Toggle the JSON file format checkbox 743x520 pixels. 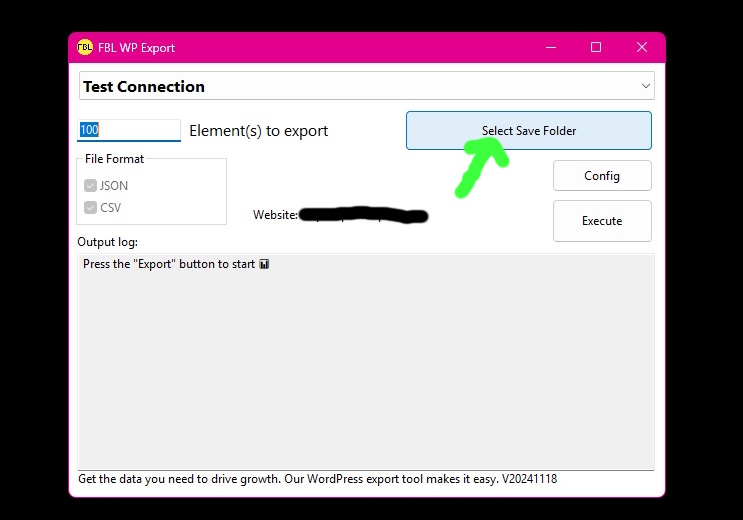click(91, 185)
